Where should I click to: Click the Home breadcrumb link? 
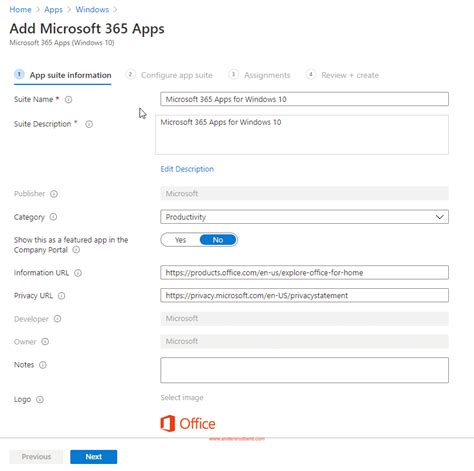(20, 10)
